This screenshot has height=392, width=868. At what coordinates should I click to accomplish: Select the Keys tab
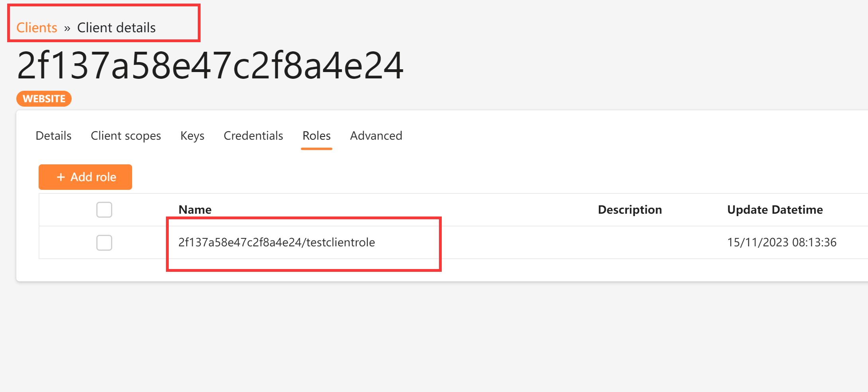[192, 136]
